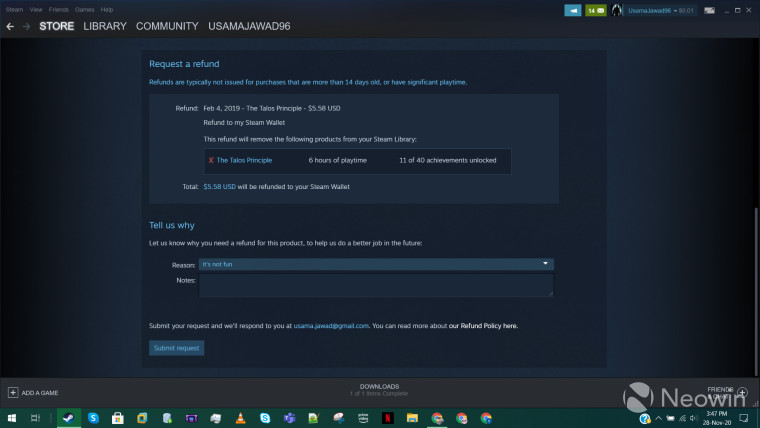Open the Refund Policy here link
This screenshot has height=428, width=760.
coord(483,326)
